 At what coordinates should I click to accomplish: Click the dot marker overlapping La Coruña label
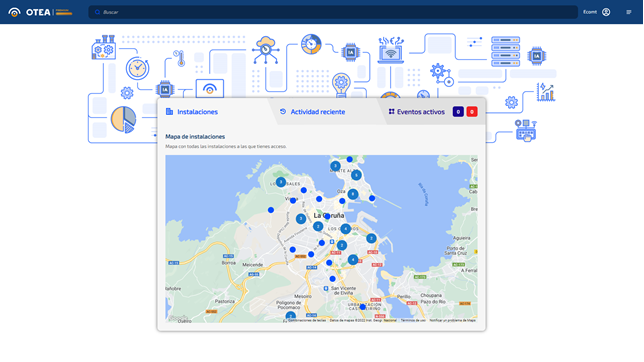[x=327, y=216]
